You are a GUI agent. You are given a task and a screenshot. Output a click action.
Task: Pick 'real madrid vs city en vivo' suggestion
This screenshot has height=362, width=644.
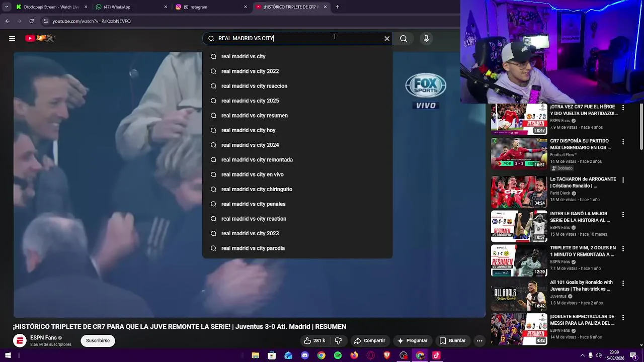point(297,174)
